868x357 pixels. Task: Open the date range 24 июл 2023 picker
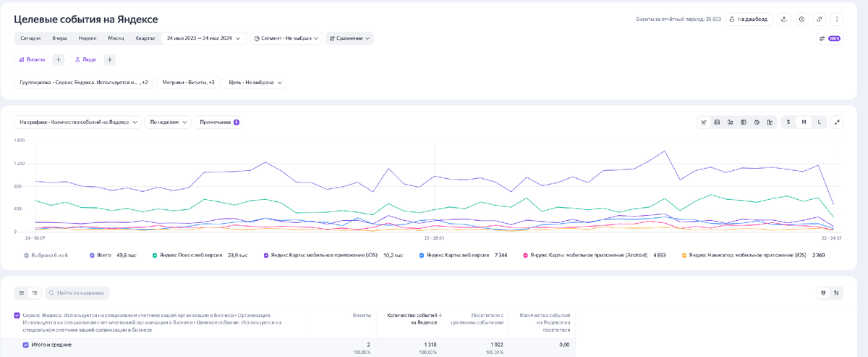pos(204,38)
